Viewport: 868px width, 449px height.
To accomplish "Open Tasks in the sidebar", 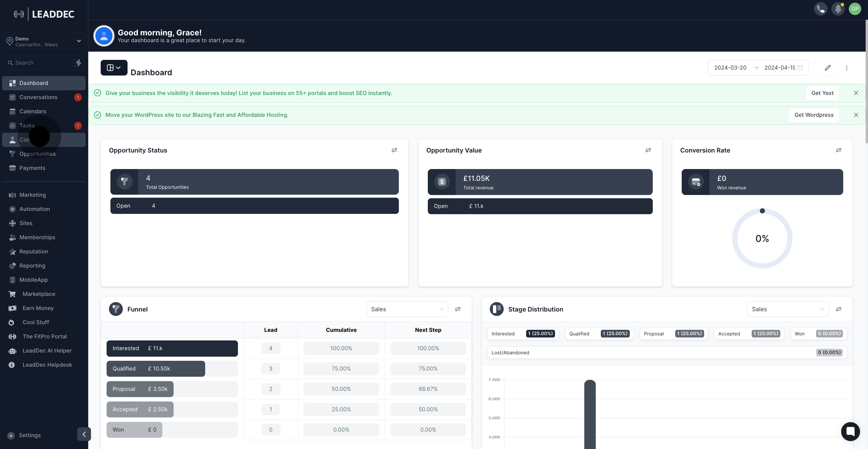I will (44, 126).
